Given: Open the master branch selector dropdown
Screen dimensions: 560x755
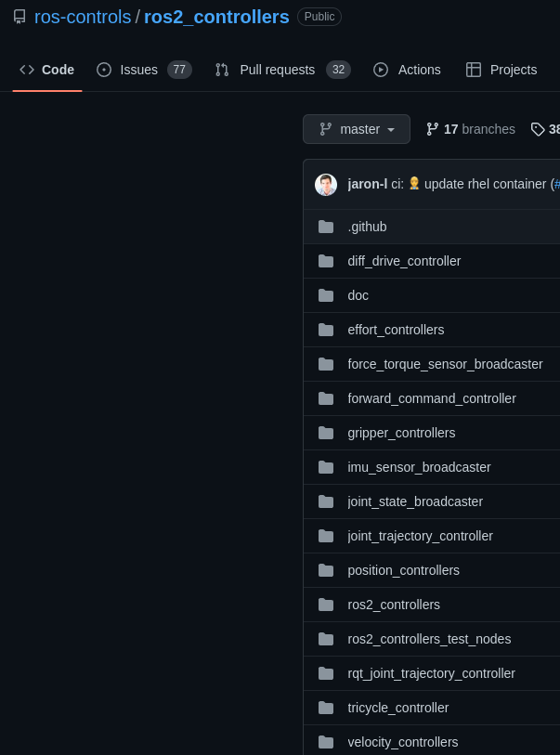Looking at the screenshot, I should tap(357, 129).
